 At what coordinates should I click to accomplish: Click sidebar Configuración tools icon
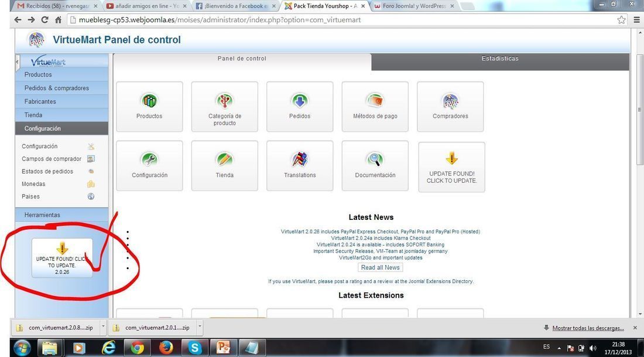(91, 146)
